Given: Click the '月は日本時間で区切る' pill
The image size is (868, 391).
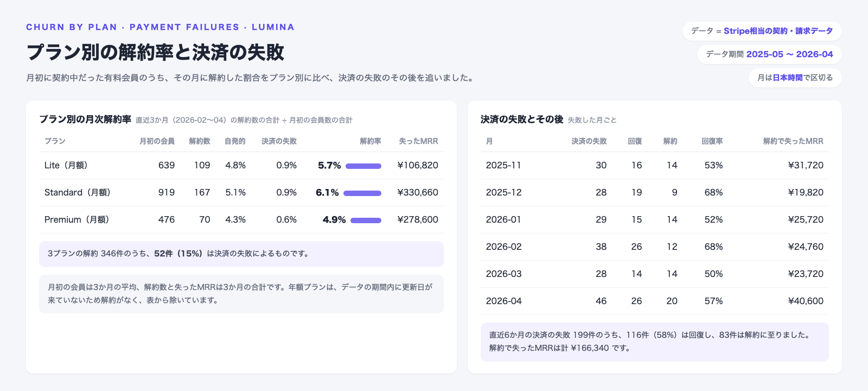Looking at the screenshot, I should 795,78.
